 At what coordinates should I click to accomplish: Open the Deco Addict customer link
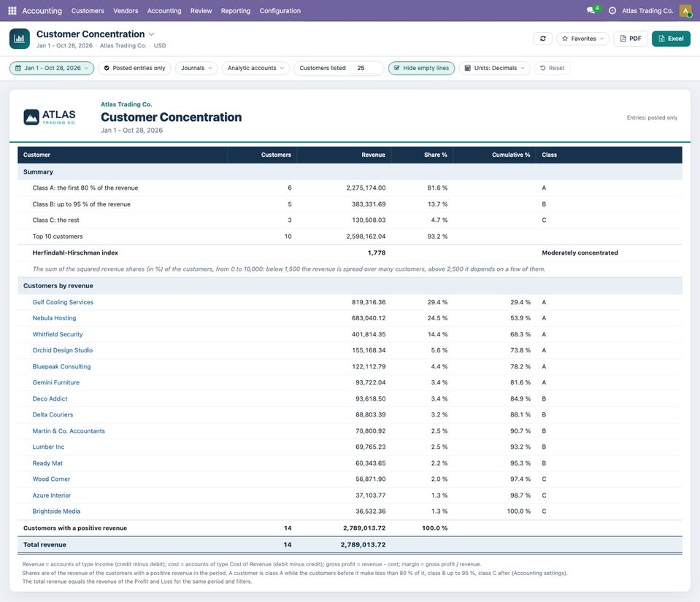click(x=50, y=398)
